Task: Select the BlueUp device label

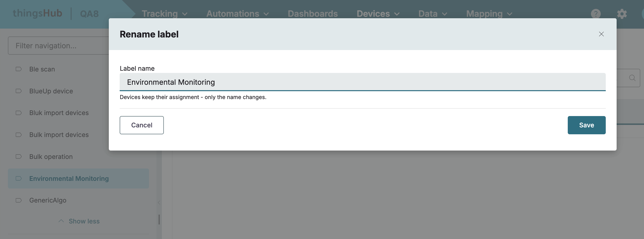Action: click(x=51, y=91)
